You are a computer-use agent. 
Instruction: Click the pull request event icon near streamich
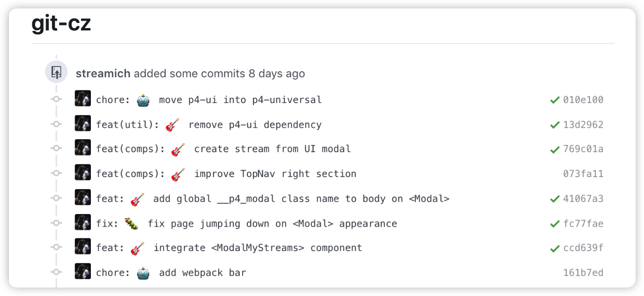[x=56, y=72]
